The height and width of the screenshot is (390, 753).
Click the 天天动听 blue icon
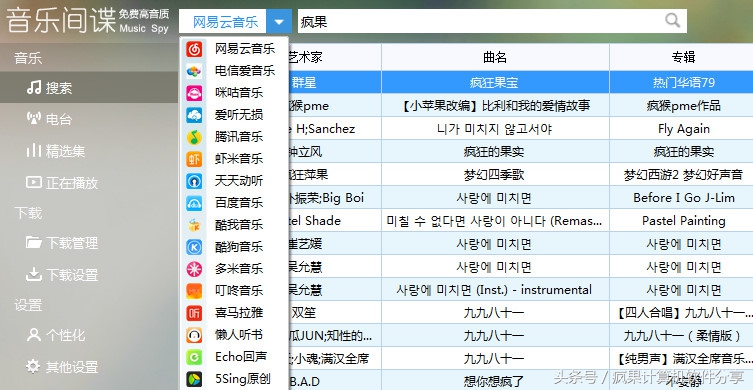(x=194, y=181)
